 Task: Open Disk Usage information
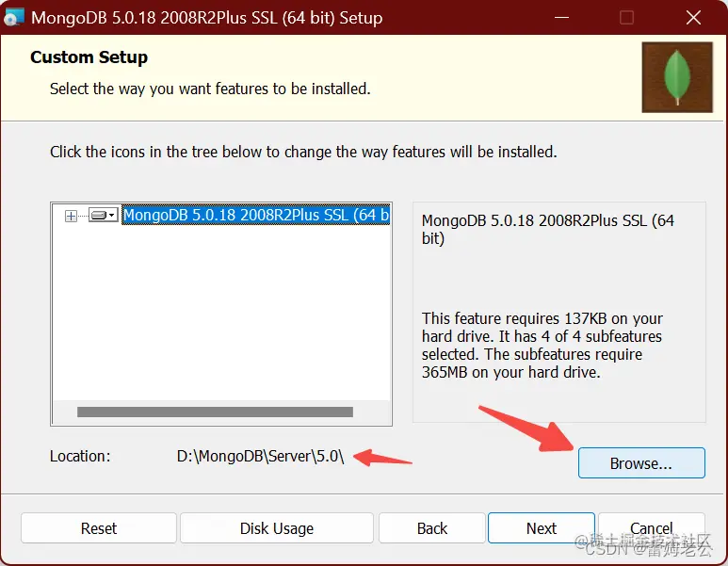(x=277, y=528)
